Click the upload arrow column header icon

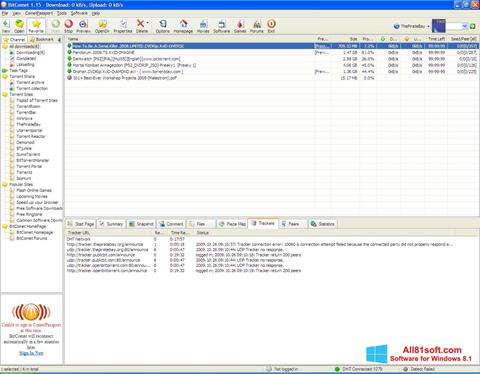point(406,39)
